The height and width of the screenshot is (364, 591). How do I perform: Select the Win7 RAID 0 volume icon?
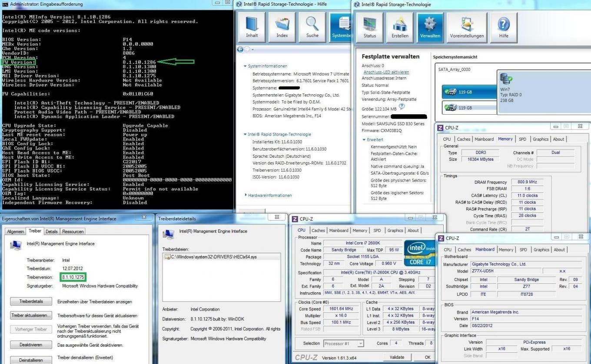(x=506, y=79)
